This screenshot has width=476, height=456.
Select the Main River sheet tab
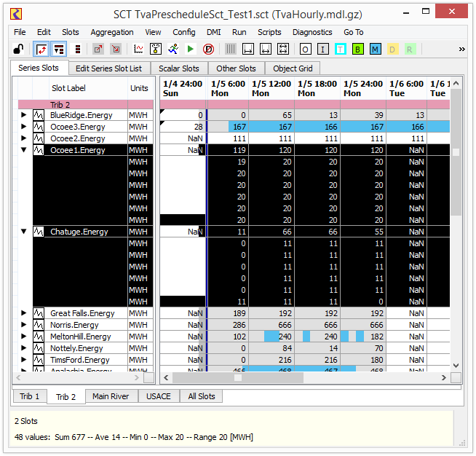click(111, 396)
